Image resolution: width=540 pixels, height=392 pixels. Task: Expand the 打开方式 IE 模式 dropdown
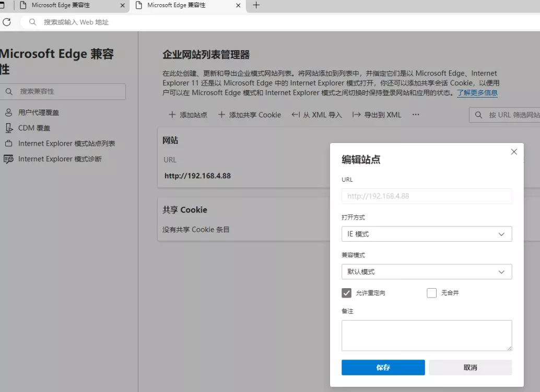coord(427,234)
